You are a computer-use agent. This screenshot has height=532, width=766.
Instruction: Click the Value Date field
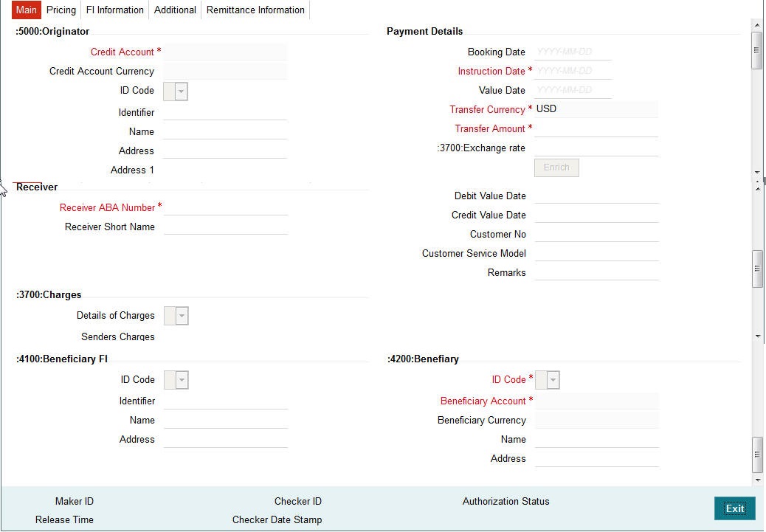coord(573,90)
